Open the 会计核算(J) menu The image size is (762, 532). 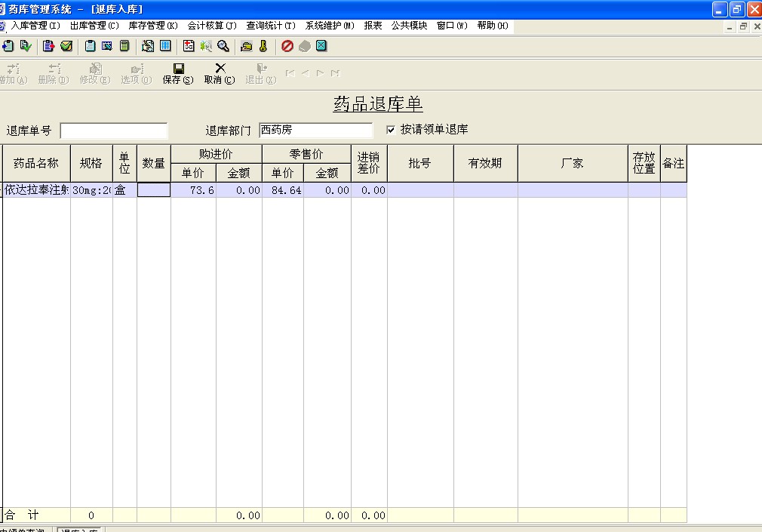point(212,26)
